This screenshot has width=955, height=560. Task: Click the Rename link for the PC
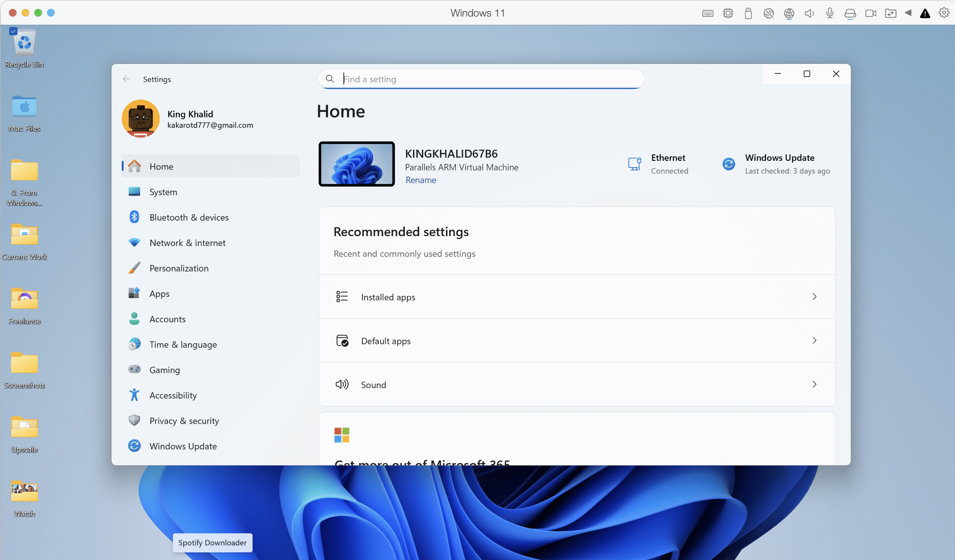[x=421, y=180]
